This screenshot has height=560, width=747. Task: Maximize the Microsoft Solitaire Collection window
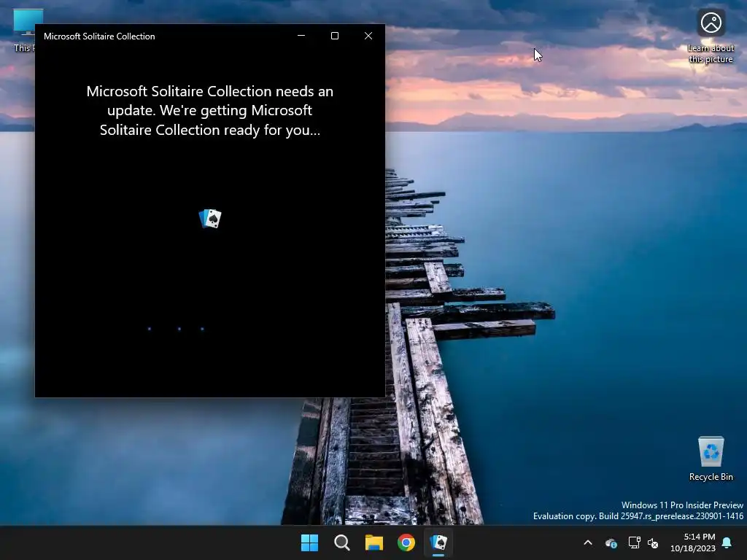pyautogui.click(x=335, y=36)
